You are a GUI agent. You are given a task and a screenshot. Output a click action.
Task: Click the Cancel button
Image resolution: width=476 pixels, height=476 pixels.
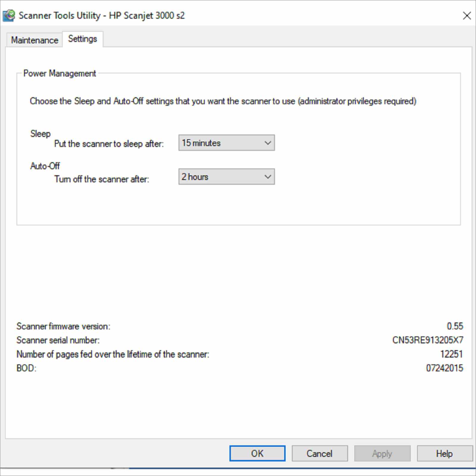point(320,453)
